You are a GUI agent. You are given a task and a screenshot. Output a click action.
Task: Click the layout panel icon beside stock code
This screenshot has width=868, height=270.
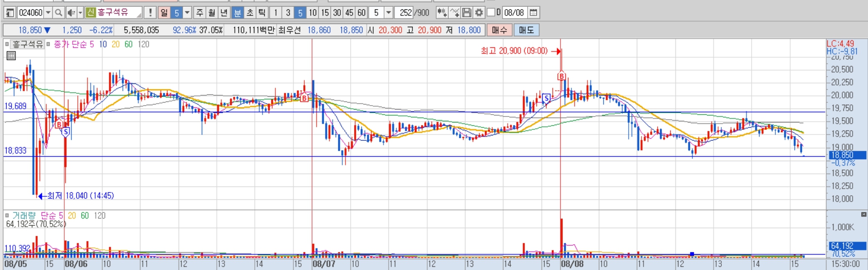tap(10, 12)
